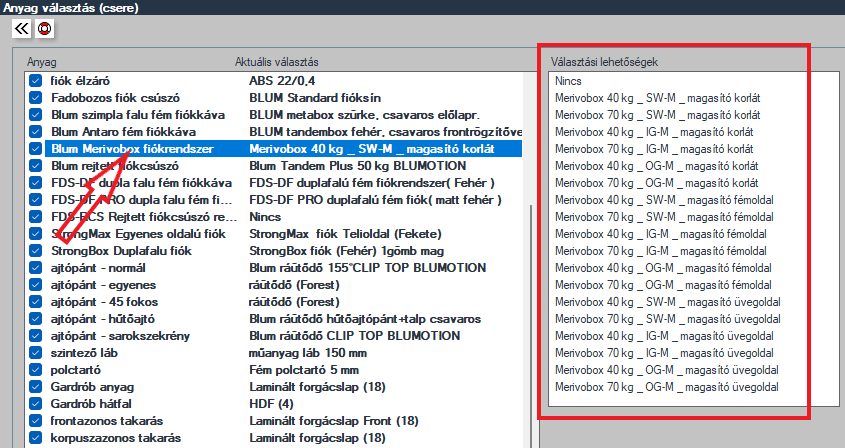Choose Merivobox 40 kg _ OG-M _ magasító fémoldal

pyautogui.click(x=663, y=268)
